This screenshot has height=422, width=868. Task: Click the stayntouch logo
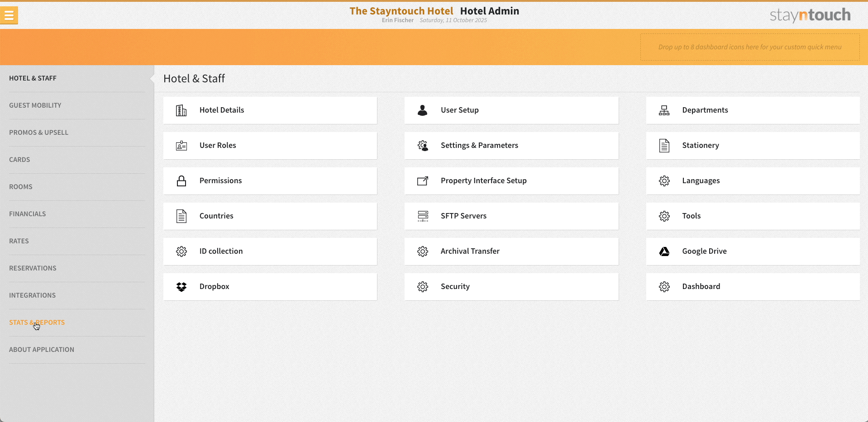click(x=810, y=15)
